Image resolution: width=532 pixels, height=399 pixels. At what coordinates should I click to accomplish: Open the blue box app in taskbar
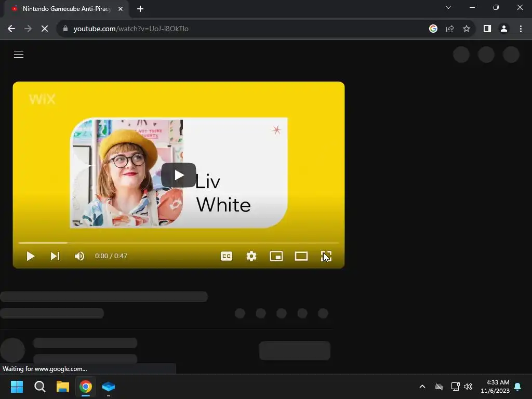coord(109,387)
